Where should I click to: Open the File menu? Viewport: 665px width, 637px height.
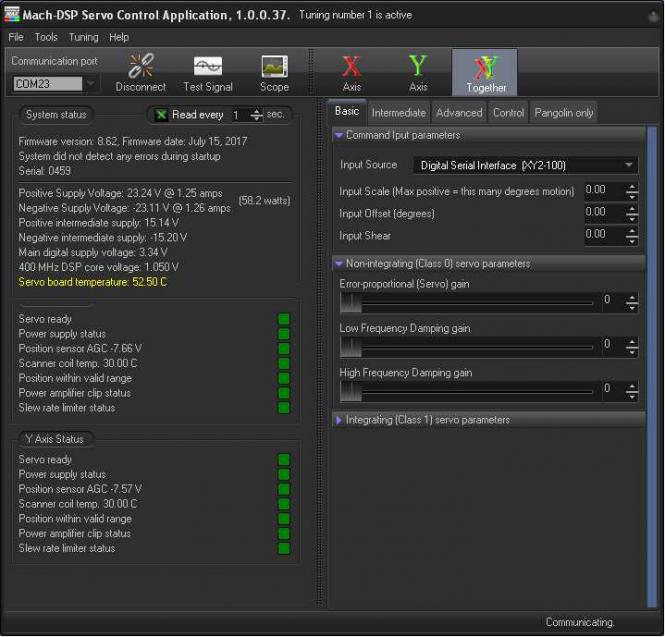16,37
